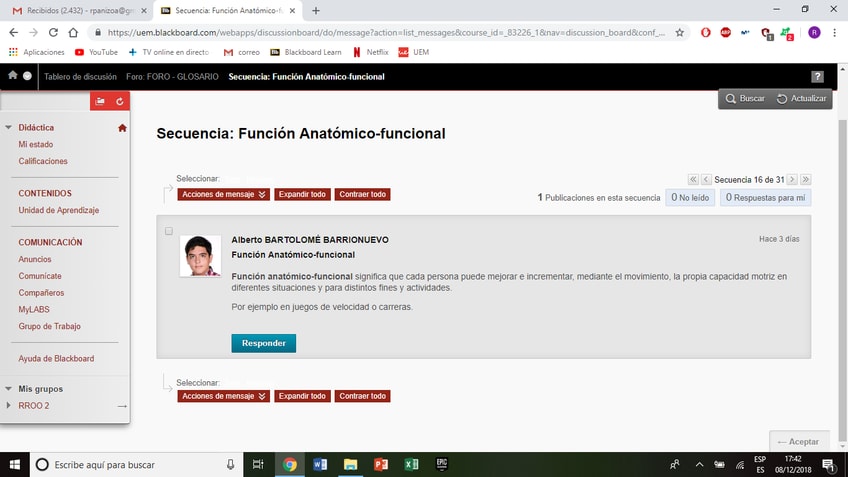This screenshot has height=477, width=848.
Task: Click the Windows search box on the taskbar
Action: point(135,465)
